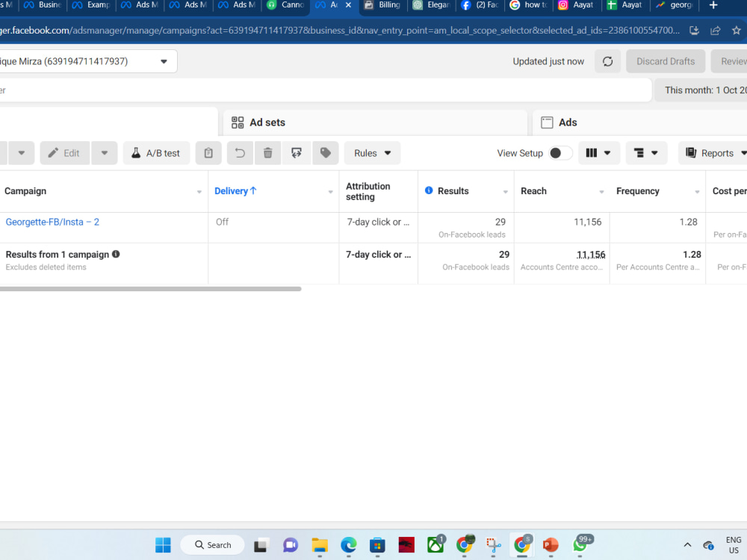Open the Georgette-FB/Insta – 2 campaign link
The width and height of the screenshot is (747, 560).
[52, 222]
